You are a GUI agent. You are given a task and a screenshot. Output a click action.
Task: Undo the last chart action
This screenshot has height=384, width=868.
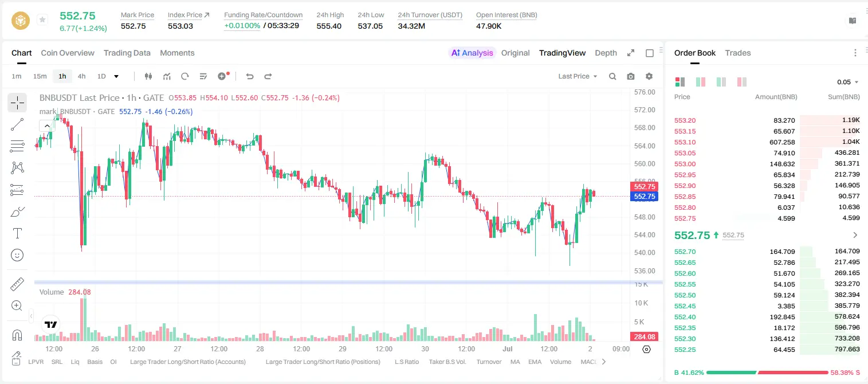pos(250,76)
